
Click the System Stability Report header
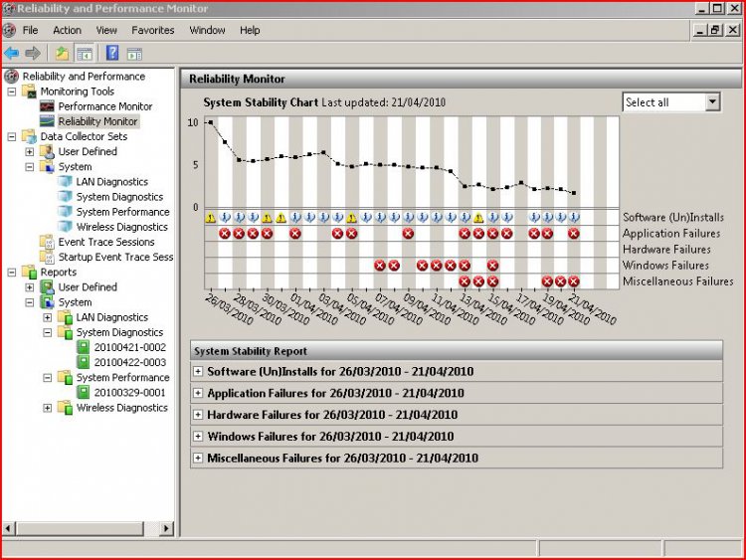[457, 351]
